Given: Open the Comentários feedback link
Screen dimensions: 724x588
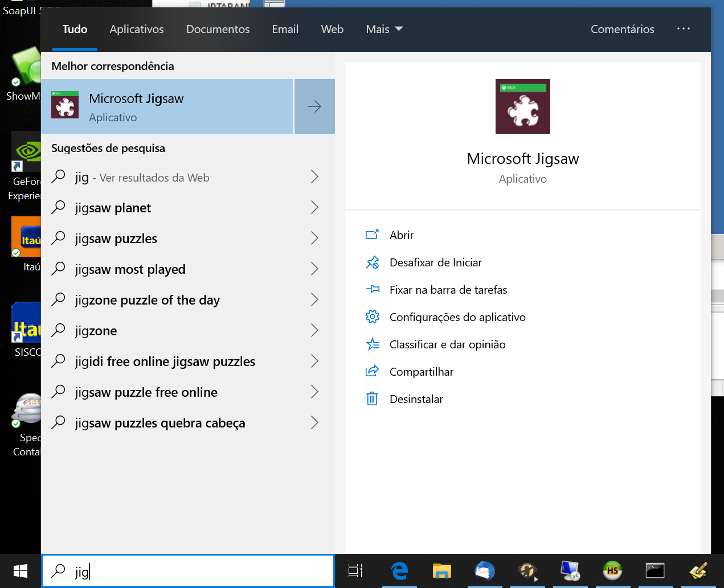Looking at the screenshot, I should (x=622, y=29).
